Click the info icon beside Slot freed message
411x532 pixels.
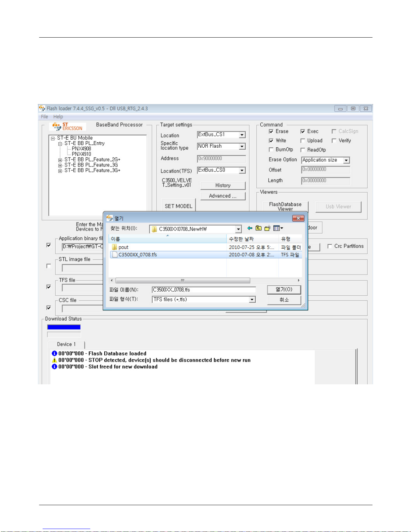54,367
